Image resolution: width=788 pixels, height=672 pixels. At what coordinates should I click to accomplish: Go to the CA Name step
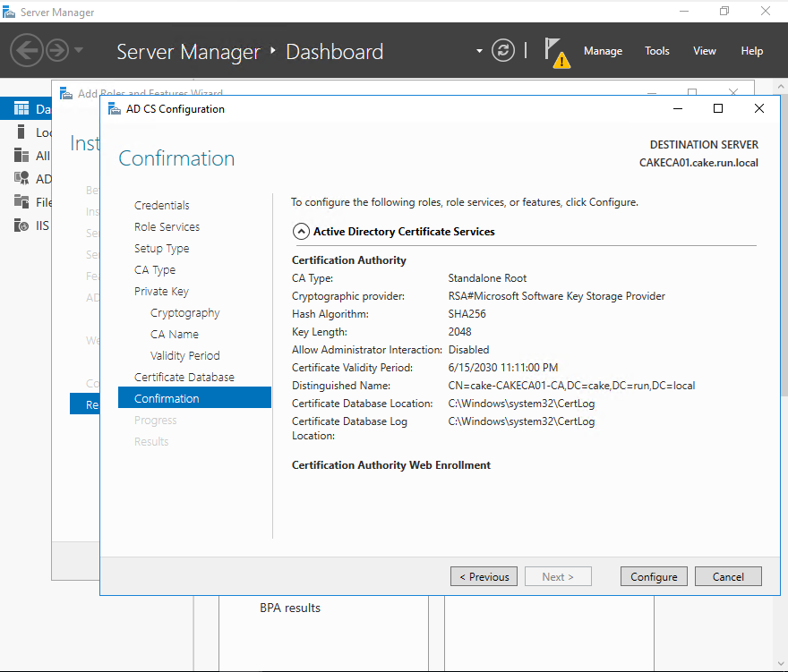tap(175, 335)
